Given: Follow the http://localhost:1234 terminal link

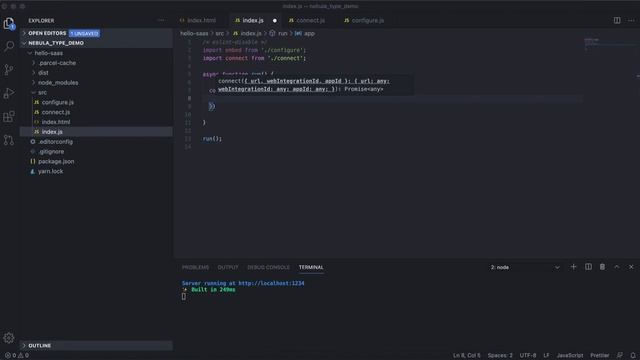Looking at the screenshot, I should point(271,283).
